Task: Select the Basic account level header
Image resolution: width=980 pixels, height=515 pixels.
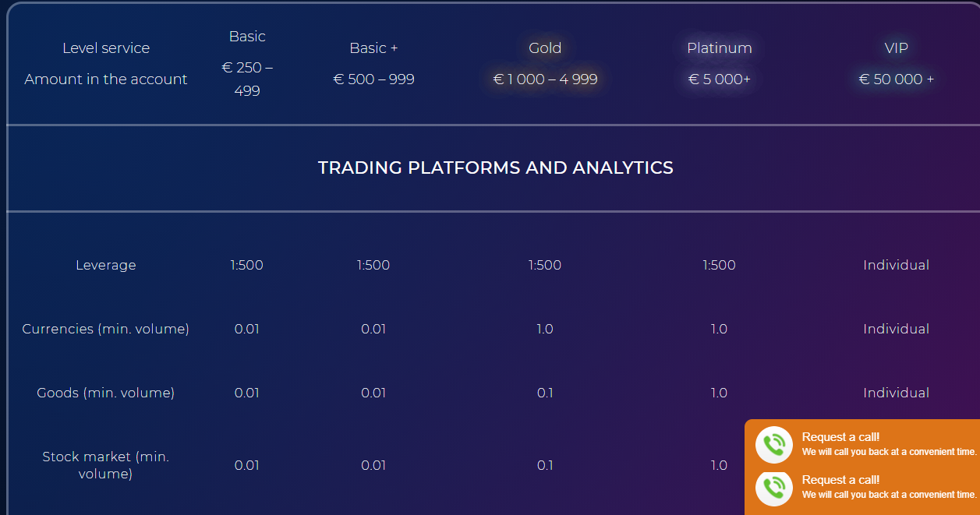Action: pyautogui.click(x=247, y=37)
